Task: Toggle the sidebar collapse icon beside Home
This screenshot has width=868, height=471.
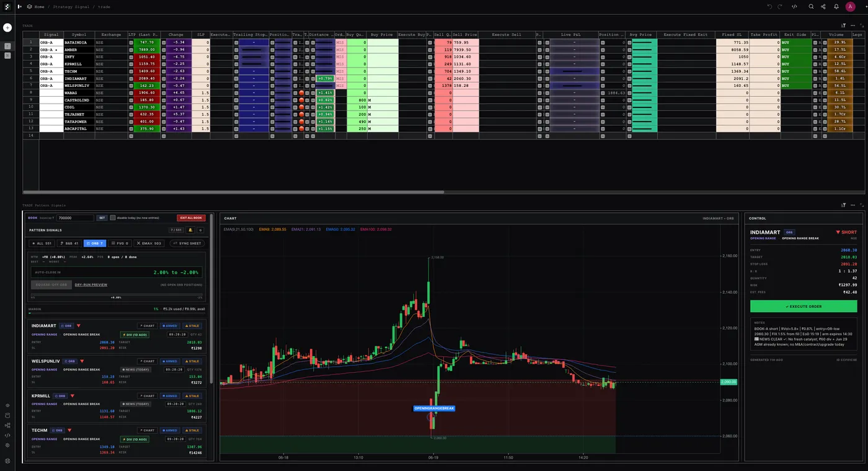Action: pyautogui.click(x=19, y=7)
